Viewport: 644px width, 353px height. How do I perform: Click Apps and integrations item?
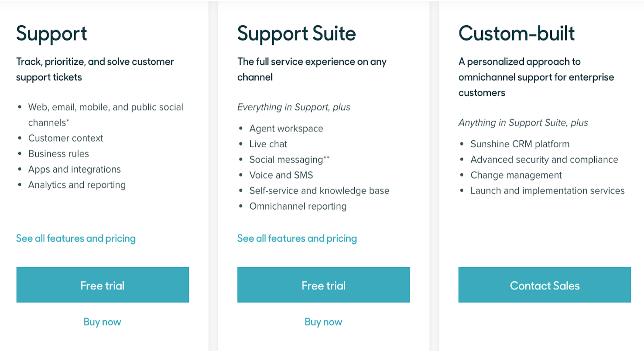click(x=75, y=170)
